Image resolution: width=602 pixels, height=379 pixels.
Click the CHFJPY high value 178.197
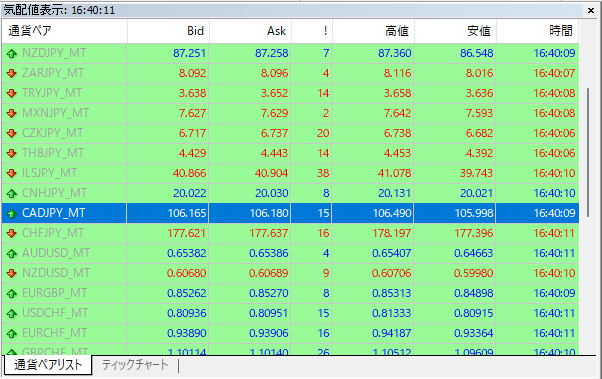click(x=392, y=233)
